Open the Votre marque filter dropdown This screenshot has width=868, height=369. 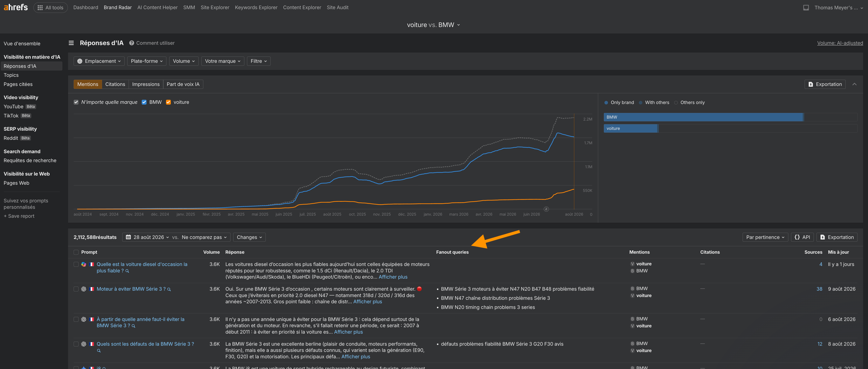coord(222,61)
